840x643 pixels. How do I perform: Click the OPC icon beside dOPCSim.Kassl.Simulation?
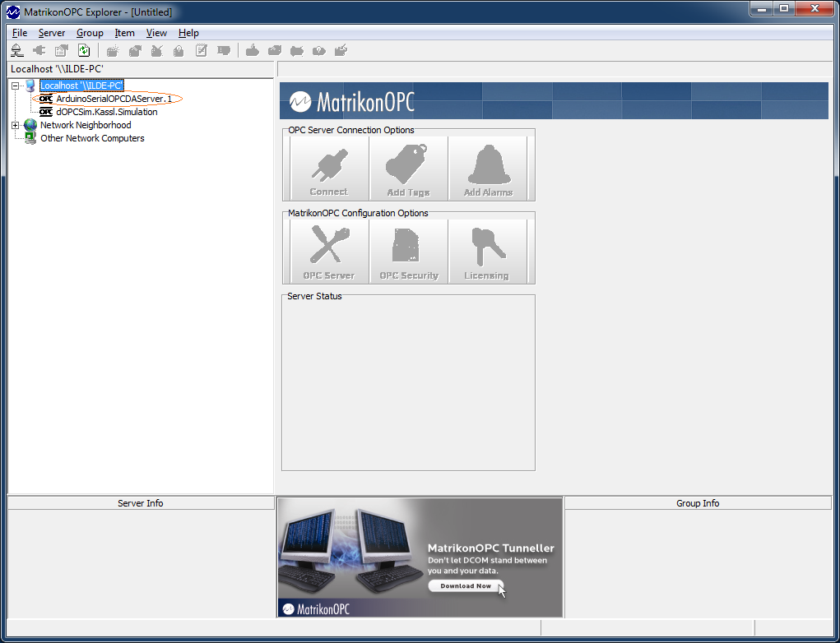(46, 112)
